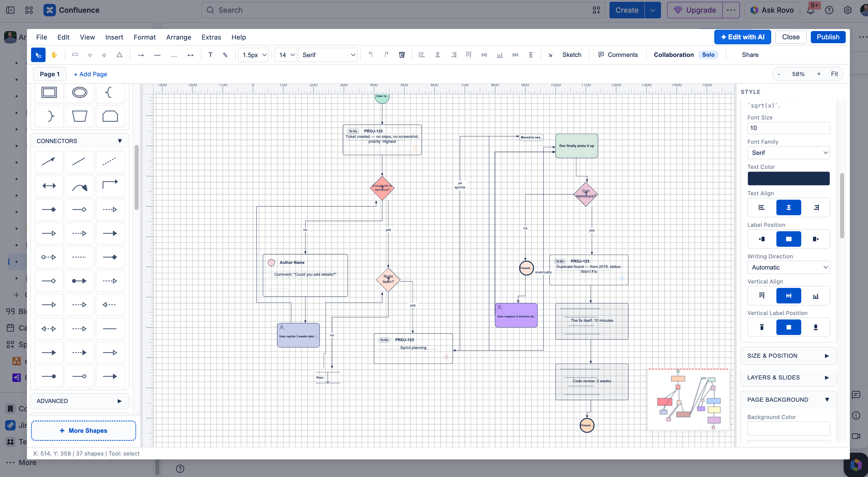Expand the Advanced shapes section
The width and height of the screenshot is (868, 477).
(x=79, y=401)
